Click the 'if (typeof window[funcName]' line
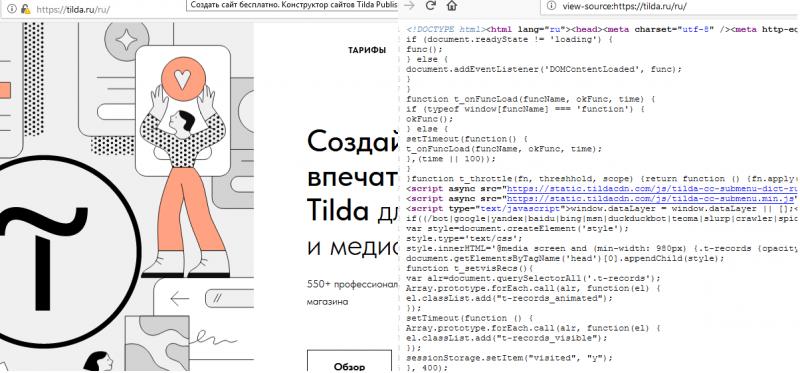Screen dimensions: 800x373 click(526, 109)
